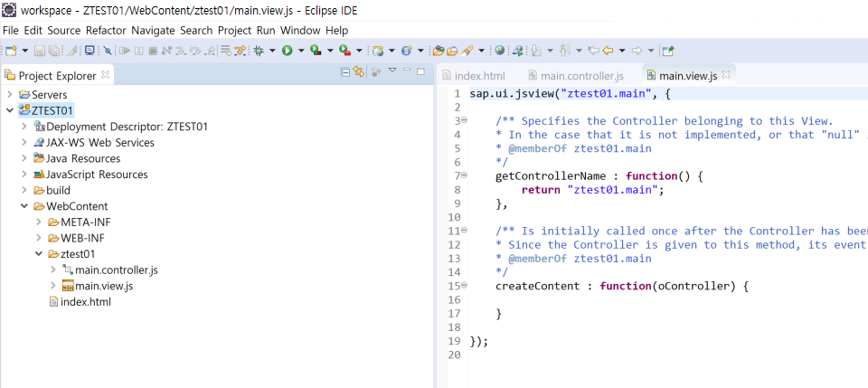Click the Disconnect debug icon
Viewport: 868px width, 388px height.
pos(166,51)
